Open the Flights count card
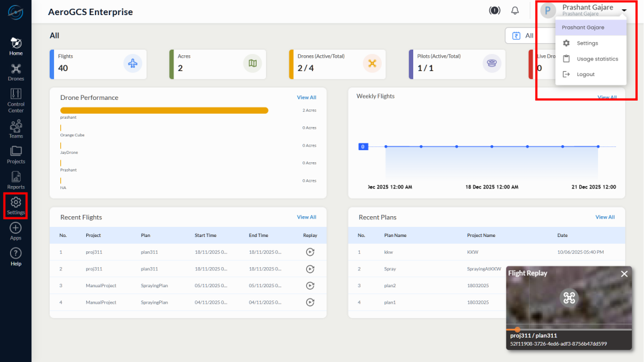Image resolution: width=644 pixels, height=362 pixels. [97, 64]
